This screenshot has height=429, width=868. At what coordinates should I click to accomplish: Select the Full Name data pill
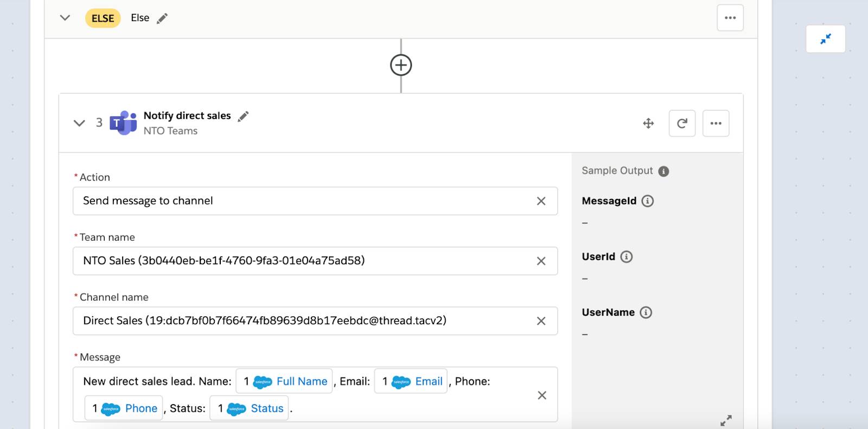pyautogui.click(x=284, y=381)
